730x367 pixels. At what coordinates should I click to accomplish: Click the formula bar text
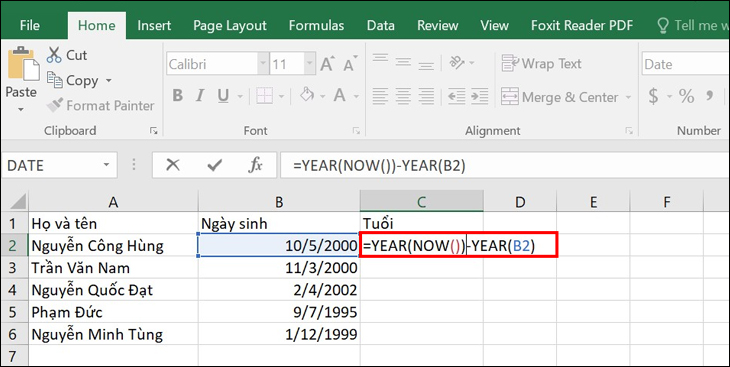379,165
